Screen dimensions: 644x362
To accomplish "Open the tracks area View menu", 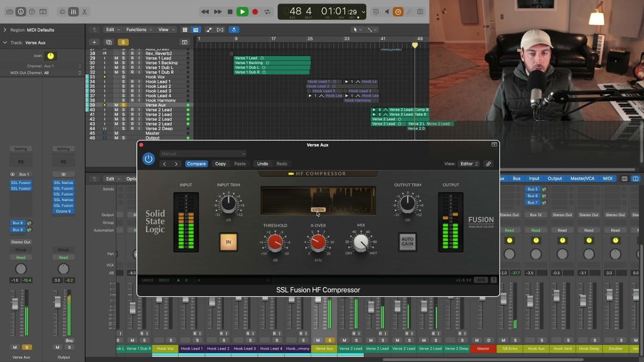I will 165,29.
